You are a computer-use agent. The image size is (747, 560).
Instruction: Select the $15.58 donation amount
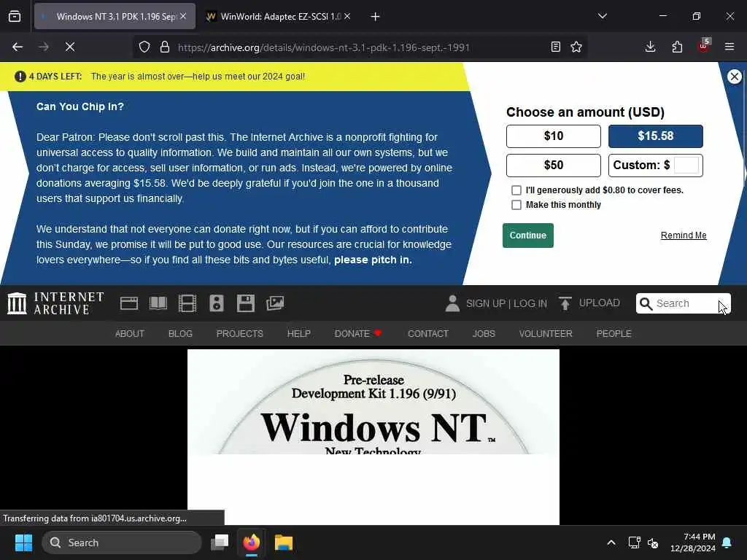tap(656, 136)
